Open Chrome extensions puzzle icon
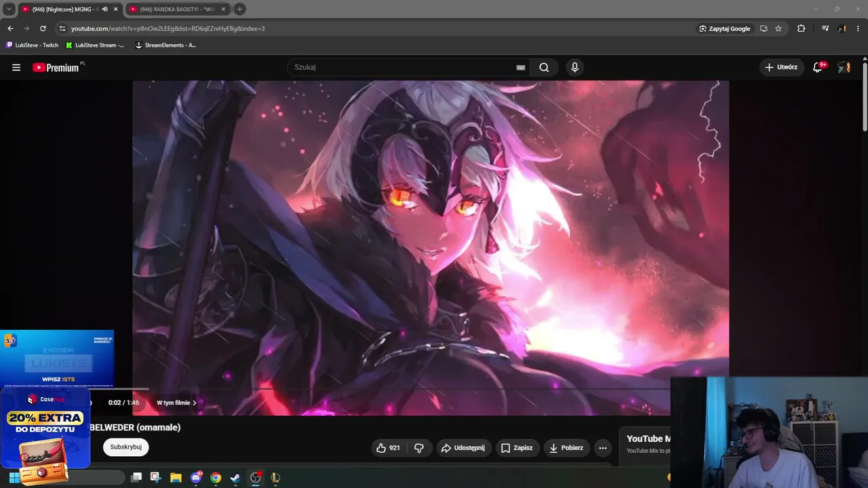The image size is (868, 488). tap(801, 28)
